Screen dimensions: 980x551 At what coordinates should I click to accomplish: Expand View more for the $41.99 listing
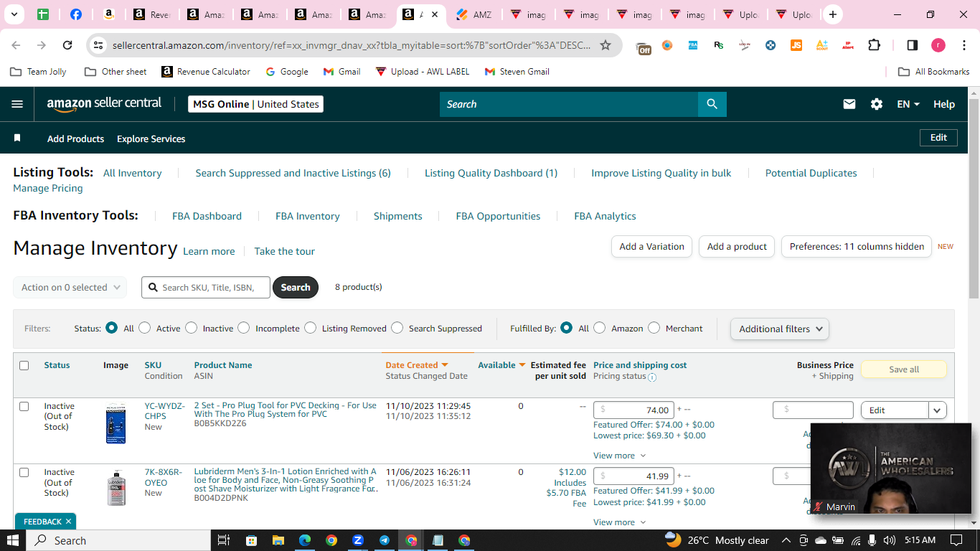[619, 522]
